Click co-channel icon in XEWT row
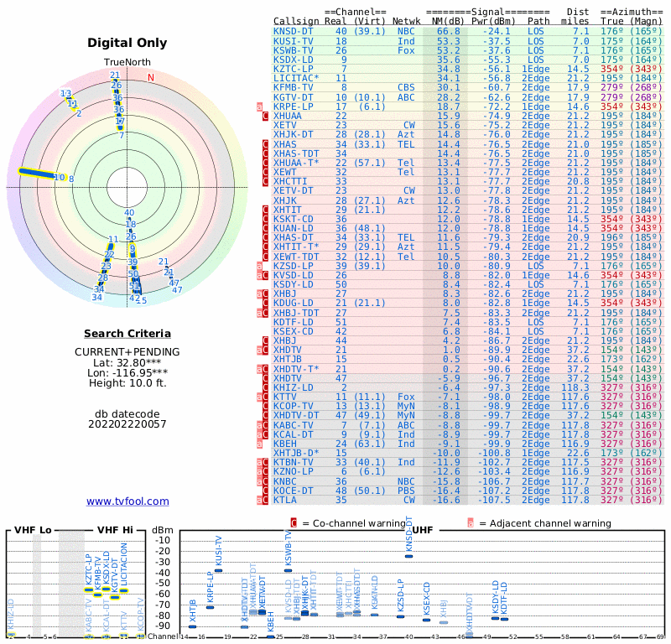 point(265,172)
